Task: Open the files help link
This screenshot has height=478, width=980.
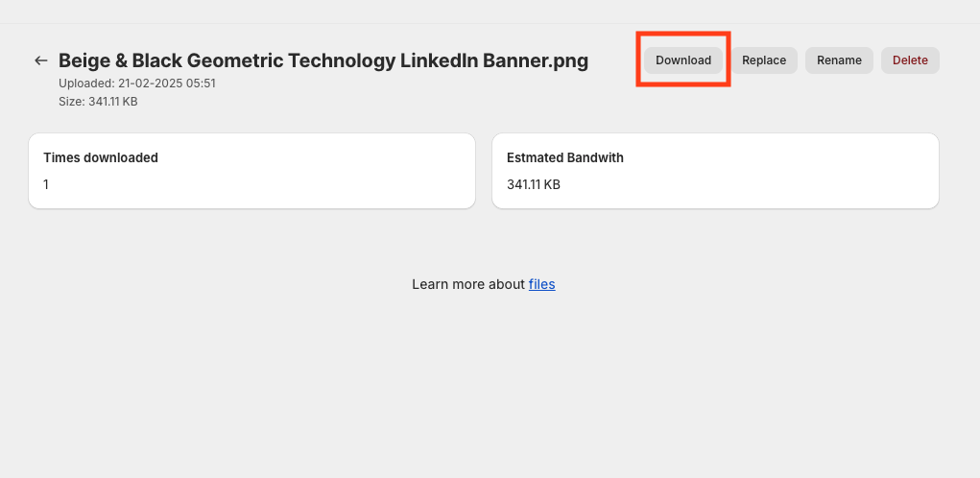Action: click(541, 284)
